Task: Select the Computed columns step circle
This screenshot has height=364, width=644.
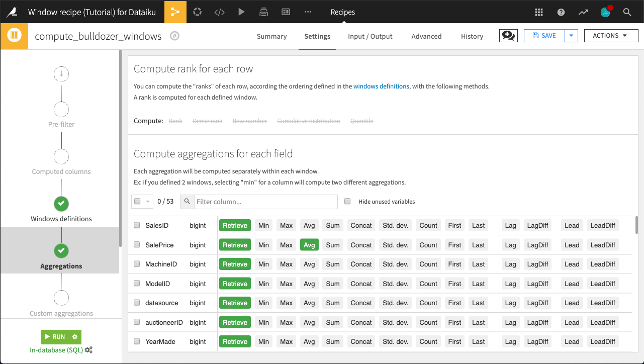Action: coord(61,156)
